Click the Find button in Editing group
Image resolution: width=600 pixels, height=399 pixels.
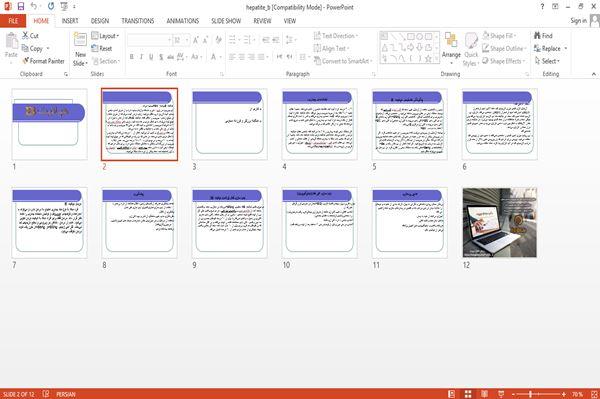pos(543,36)
